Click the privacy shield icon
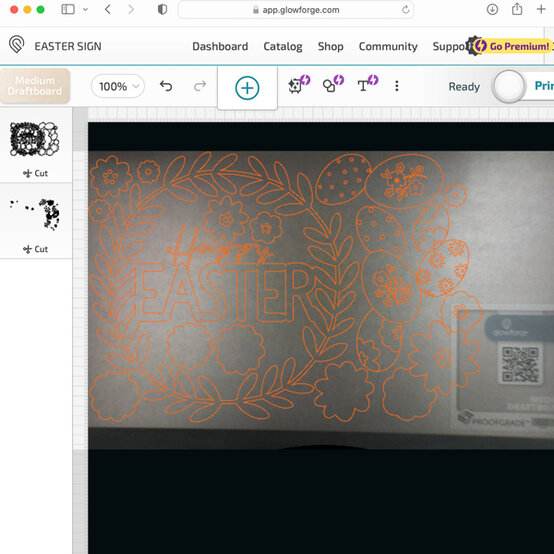 (x=162, y=10)
